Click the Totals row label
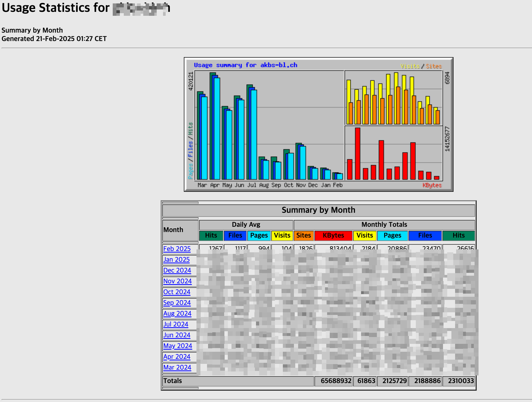This screenshot has width=532, height=402. (x=173, y=381)
